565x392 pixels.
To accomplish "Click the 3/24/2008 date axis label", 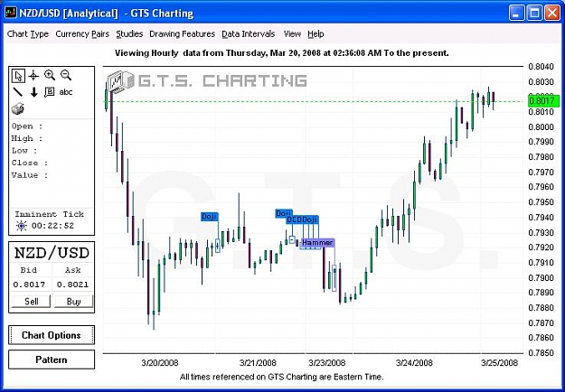I will tap(414, 362).
